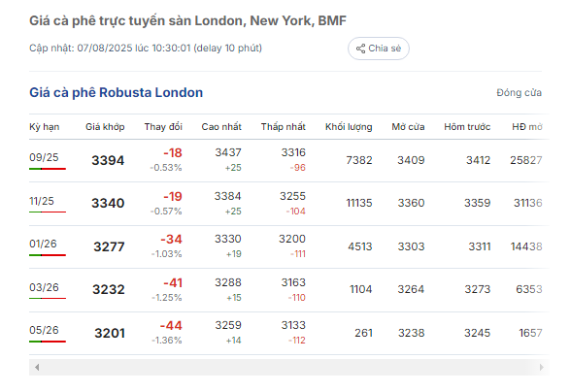The image size is (570, 392).
Task: Click the Giá khớp column header
Action: [105, 127]
